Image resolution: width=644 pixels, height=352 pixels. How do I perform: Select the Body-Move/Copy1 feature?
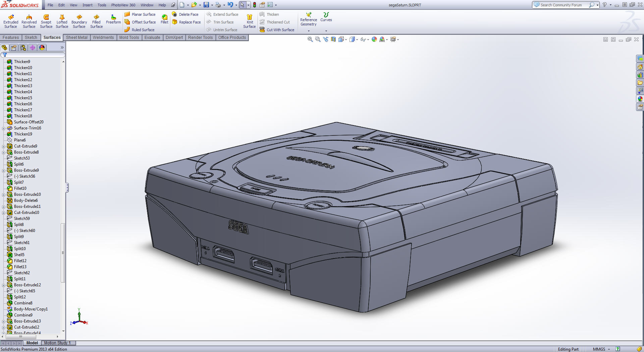coord(28,309)
